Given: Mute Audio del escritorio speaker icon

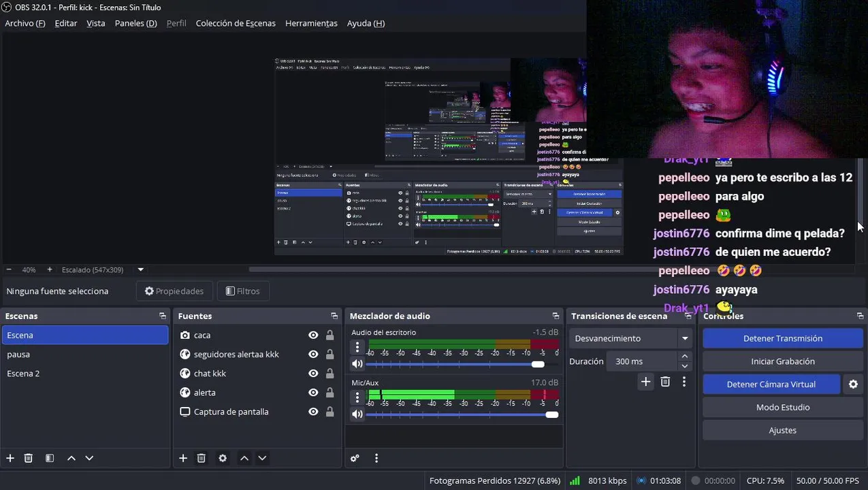Looking at the screenshot, I should 357,364.
